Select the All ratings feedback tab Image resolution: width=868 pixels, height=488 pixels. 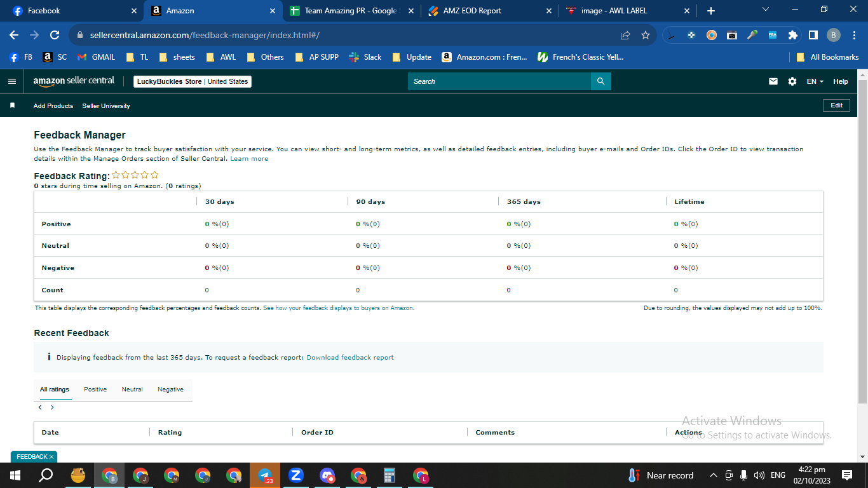click(x=55, y=390)
